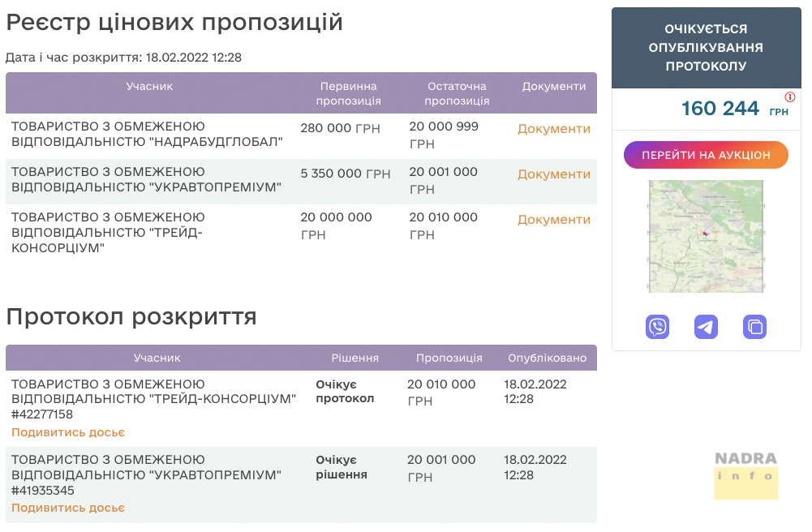Image resolution: width=812 pixels, height=532 pixels.
Task: Open Документи for УКРАВТОПРЕМІУМ
Action: click(x=553, y=174)
